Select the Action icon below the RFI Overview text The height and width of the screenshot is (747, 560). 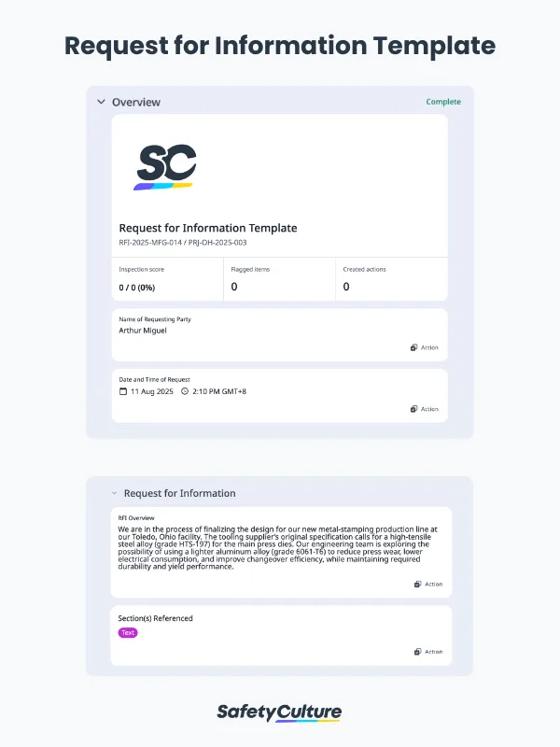pyautogui.click(x=417, y=584)
